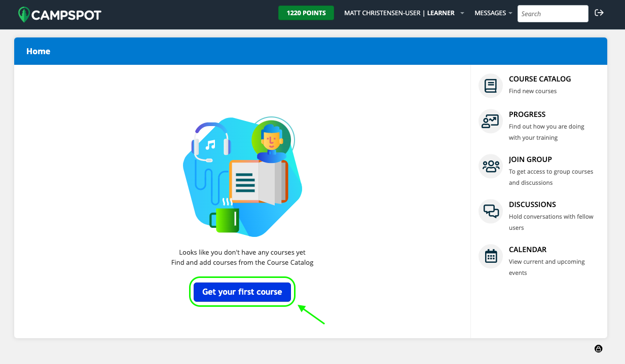Click inside the Search field
Screen dimensions: 625x364
click(553, 14)
